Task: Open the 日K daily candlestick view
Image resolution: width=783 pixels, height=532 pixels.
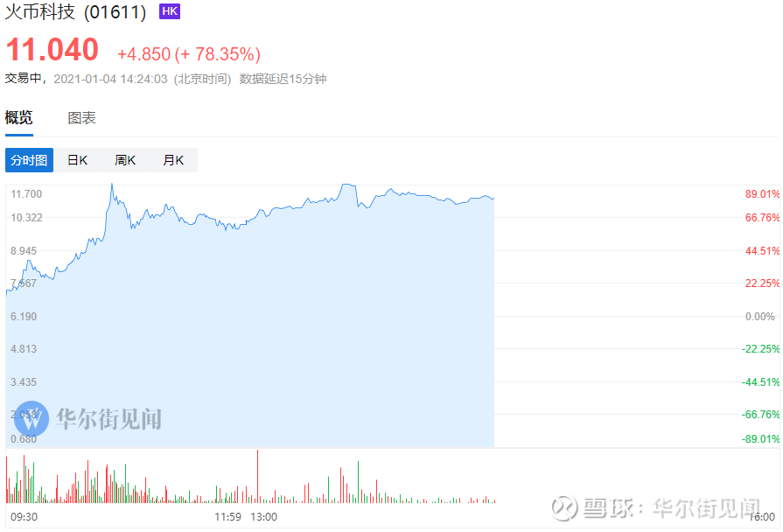Action: point(77,160)
